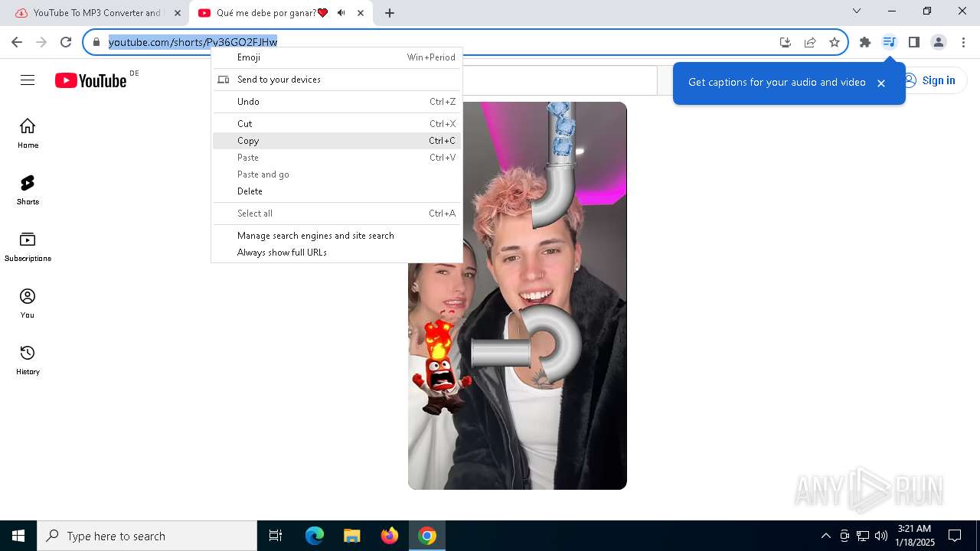Open 'Manage search engines and site search'
This screenshot has height=551, width=980.
click(337, 236)
